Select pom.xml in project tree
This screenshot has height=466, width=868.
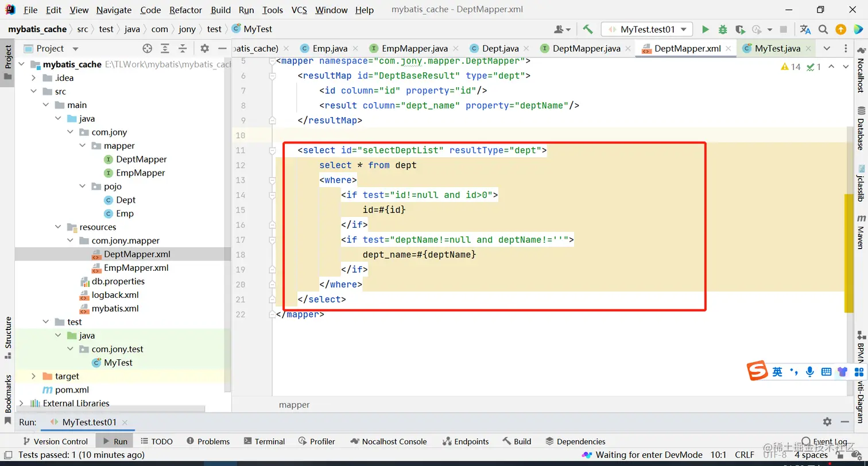(72, 390)
